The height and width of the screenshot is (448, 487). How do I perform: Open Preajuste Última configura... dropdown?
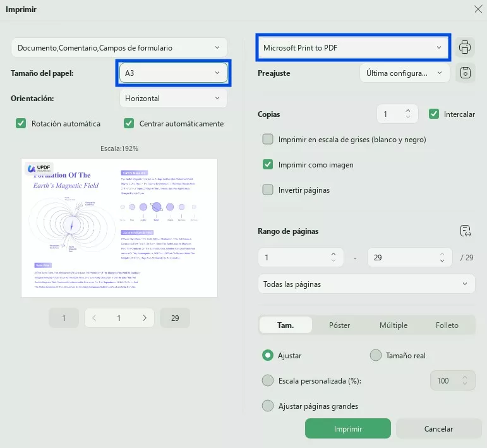point(405,73)
